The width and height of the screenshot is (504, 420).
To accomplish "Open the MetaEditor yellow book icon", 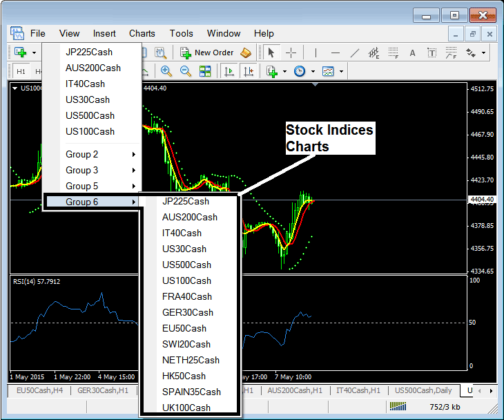I will click(x=246, y=52).
